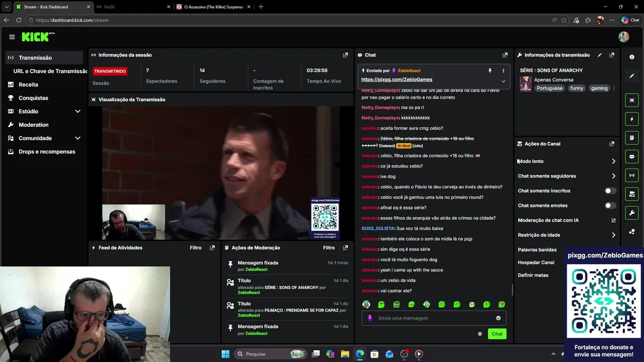Screen dimensions: 644x362
Task: Open the Moderation sidebar item
Action: tap(34, 125)
